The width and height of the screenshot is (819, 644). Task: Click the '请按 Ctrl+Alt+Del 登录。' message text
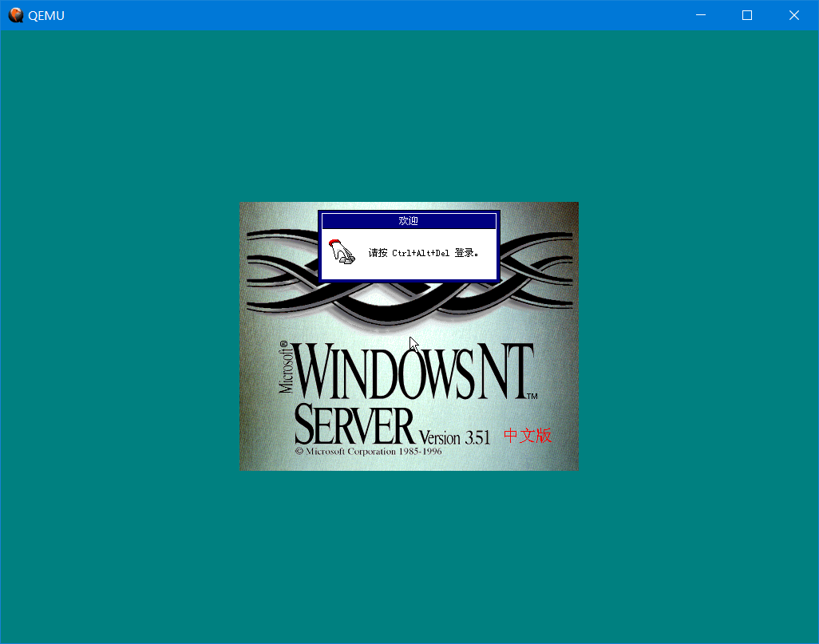423,253
